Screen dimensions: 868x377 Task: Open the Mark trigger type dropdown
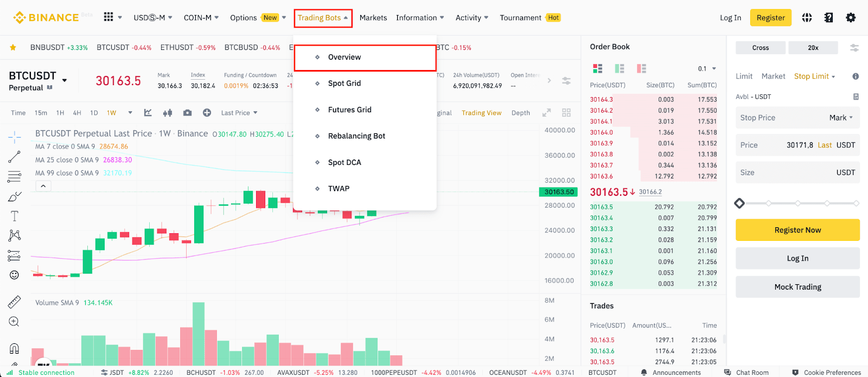click(841, 118)
